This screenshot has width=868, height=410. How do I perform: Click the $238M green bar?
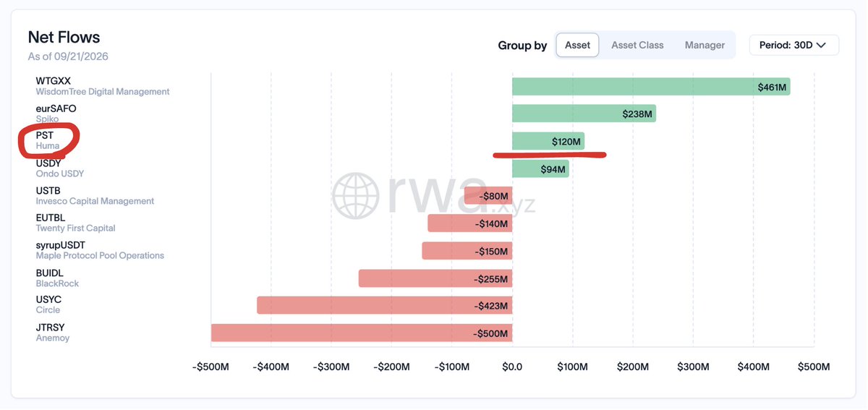(584, 114)
